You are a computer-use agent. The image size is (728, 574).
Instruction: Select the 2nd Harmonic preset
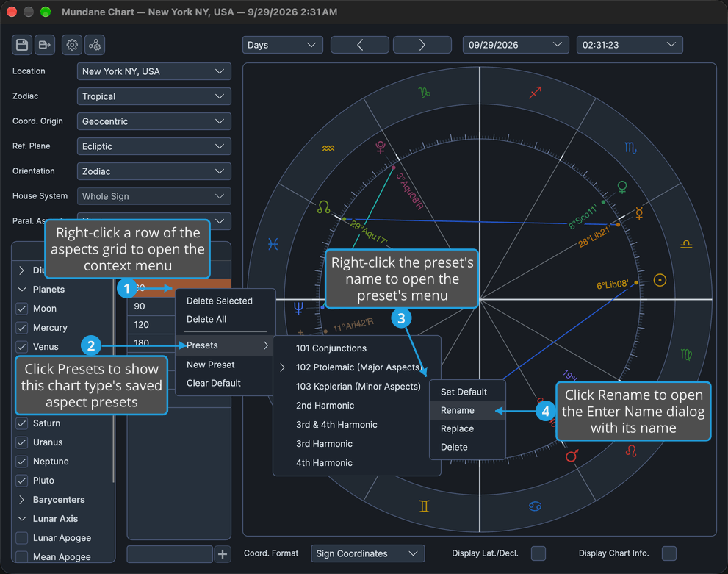coord(356,406)
